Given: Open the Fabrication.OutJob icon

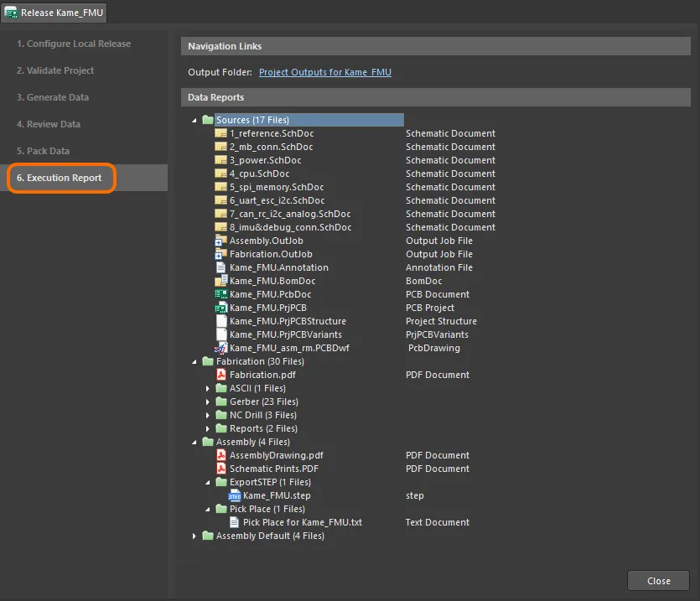Looking at the screenshot, I should point(220,254).
